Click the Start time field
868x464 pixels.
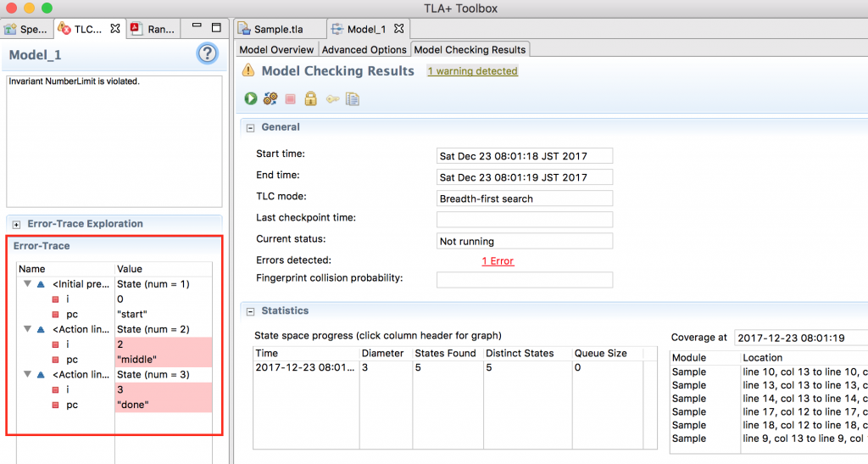[524, 155]
